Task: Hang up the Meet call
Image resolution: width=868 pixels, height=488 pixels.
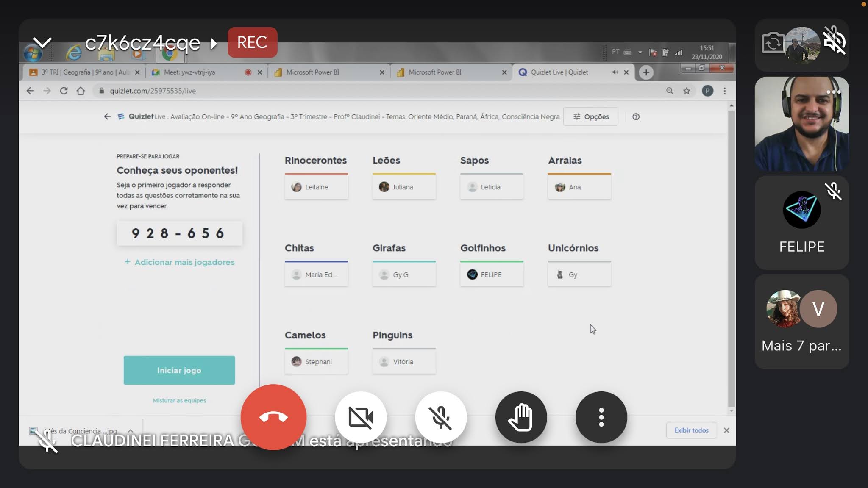Action: click(273, 417)
